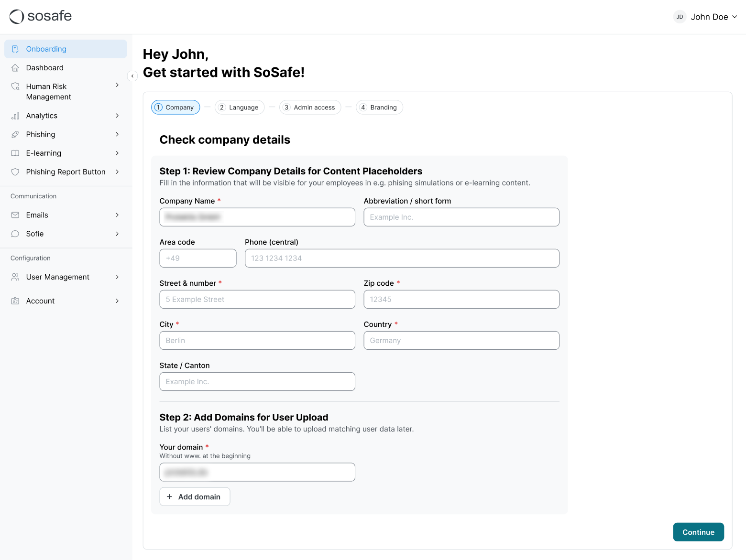
Task: Click into the Phone (central) field
Action: [x=402, y=258]
